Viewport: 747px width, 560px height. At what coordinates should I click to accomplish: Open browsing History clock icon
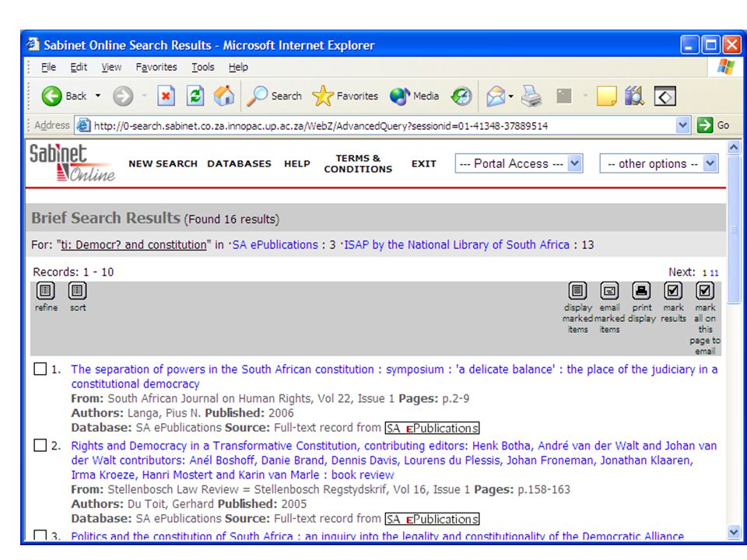[x=461, y=96]
